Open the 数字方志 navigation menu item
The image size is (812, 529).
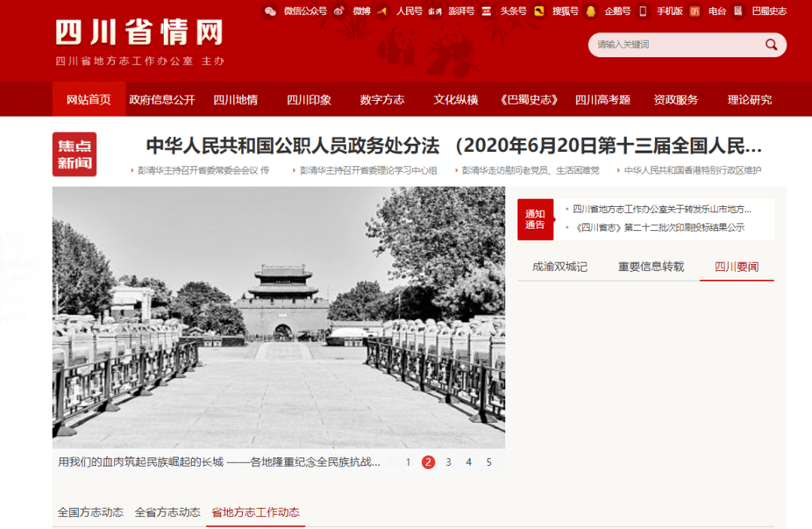point(382,99)
